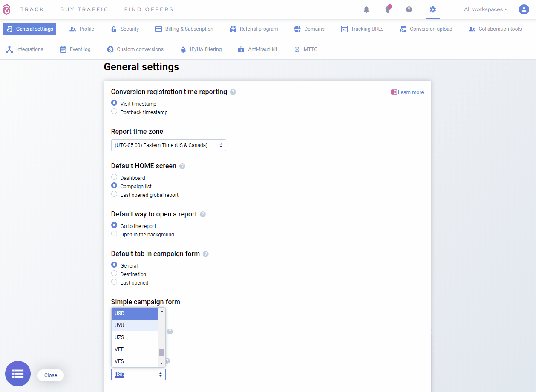Choose Open in the background option
536x392 pixels.
tap(114, 234)
